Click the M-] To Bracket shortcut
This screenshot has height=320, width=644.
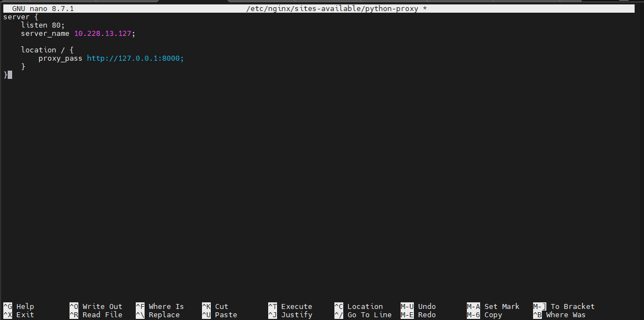pos(564,306)
